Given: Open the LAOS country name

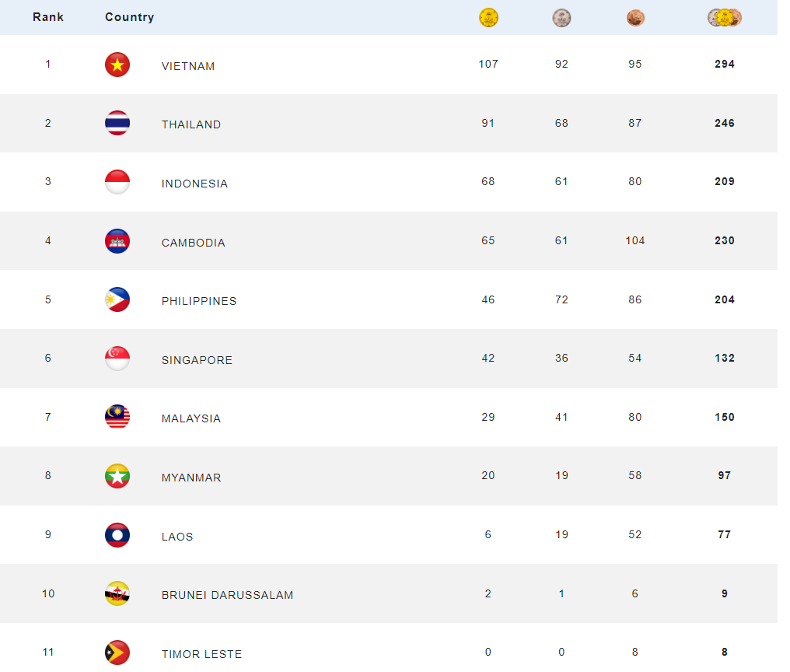Looking at the screenshot, I should [177, 537].
